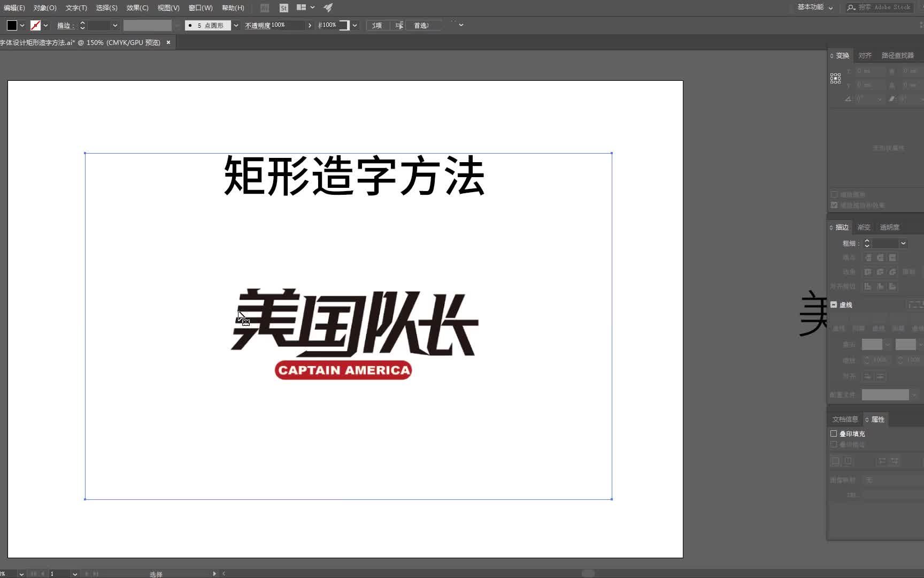Click the 矩形造字方法 title text on artboard
The image size is (924, 578).
pos(354,176)
